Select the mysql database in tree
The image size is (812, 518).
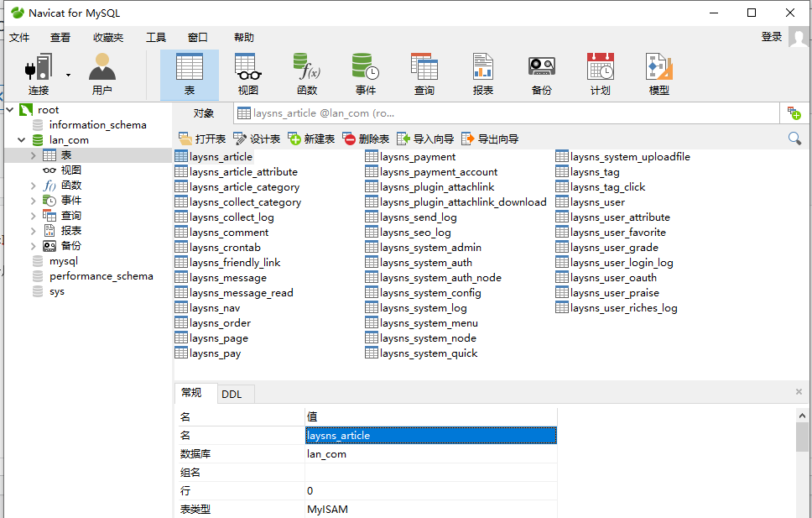pyautogui.click(x=64, y=261)
